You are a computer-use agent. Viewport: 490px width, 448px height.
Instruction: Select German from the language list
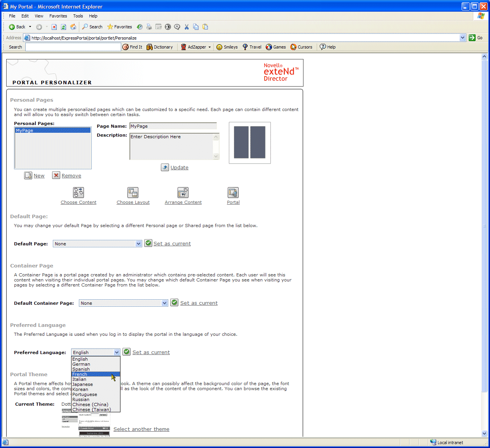(x=96, y=364)
